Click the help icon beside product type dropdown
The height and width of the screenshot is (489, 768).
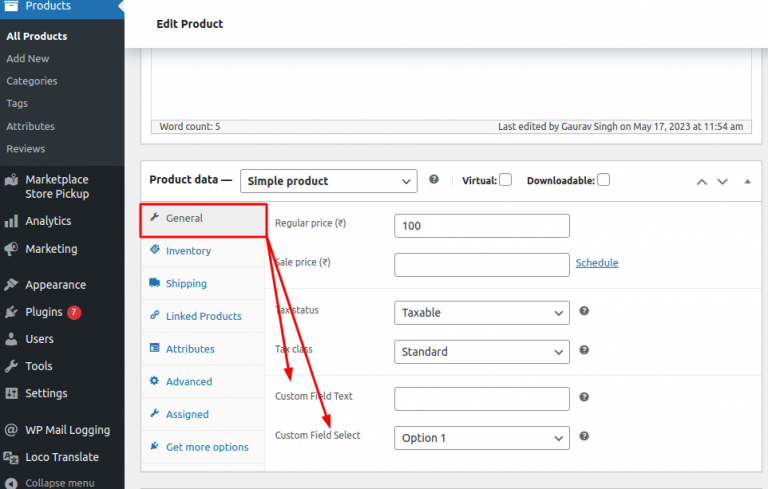434,179
